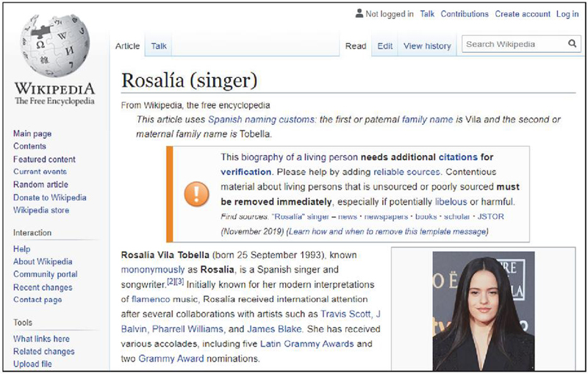Click 'From Wikipedia, the free encyclopedia' text
Screen dimensions: 588x374
click(x=196, y=105)
